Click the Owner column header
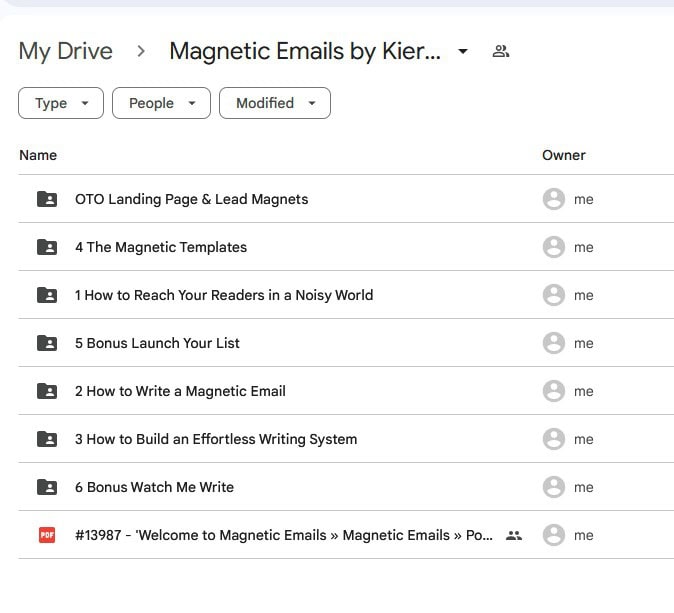674x613 pixels. pos(564,155)
